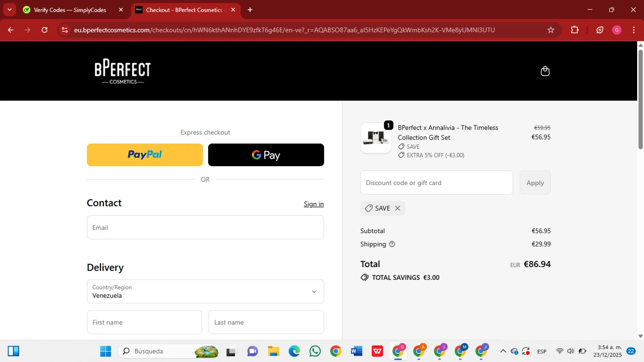Click the Last name field

coord(266,322)
